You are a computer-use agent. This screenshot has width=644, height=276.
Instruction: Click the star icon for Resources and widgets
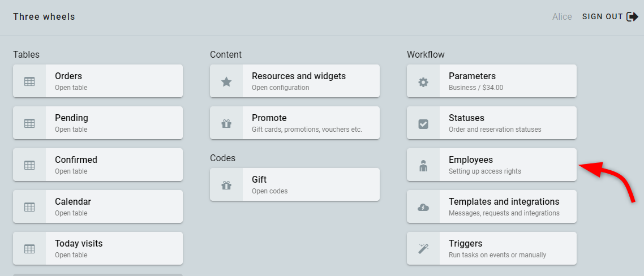tap(226, 81)
